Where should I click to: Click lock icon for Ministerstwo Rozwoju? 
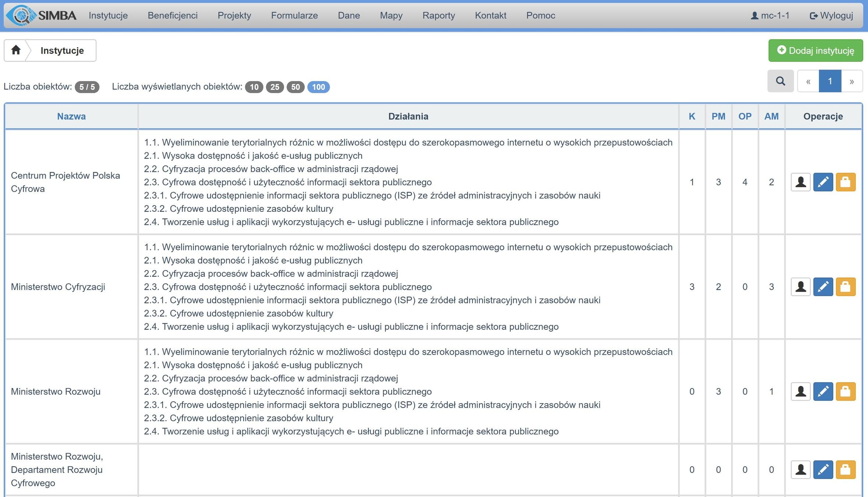(x=845, y=391)
